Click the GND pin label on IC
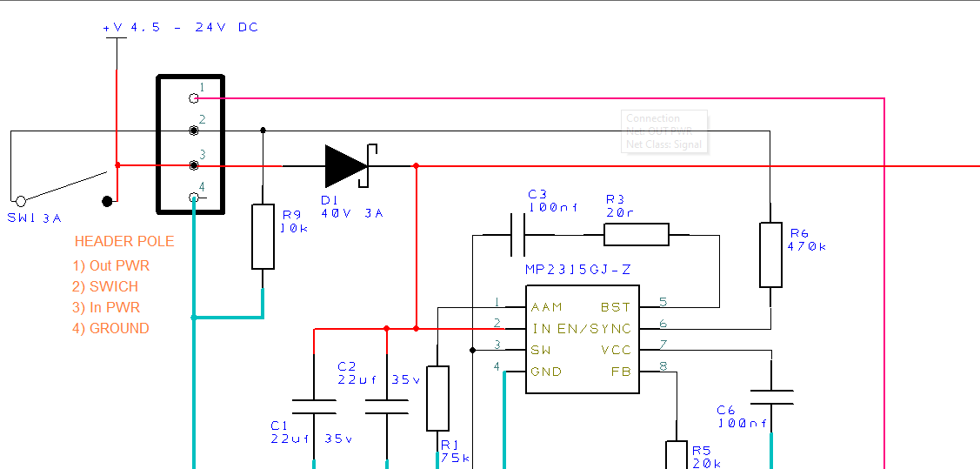 546,372
